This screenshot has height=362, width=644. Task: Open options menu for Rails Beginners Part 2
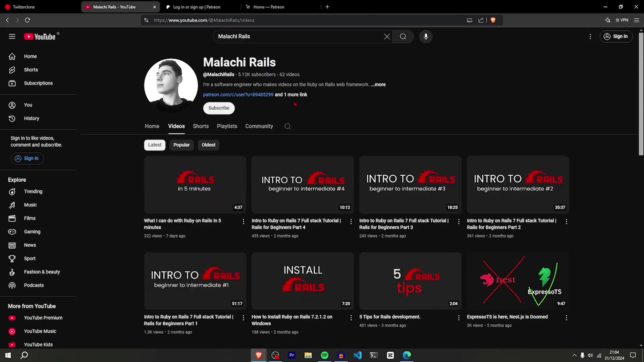pyautogui.click(x=567, y=222)
